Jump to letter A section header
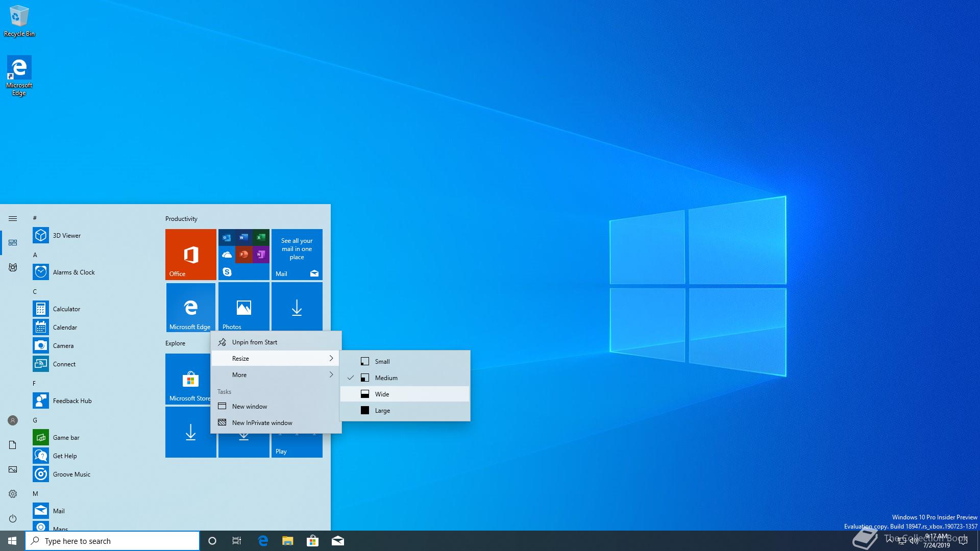This screenshot has width=980, height=551. coord(35,255)
